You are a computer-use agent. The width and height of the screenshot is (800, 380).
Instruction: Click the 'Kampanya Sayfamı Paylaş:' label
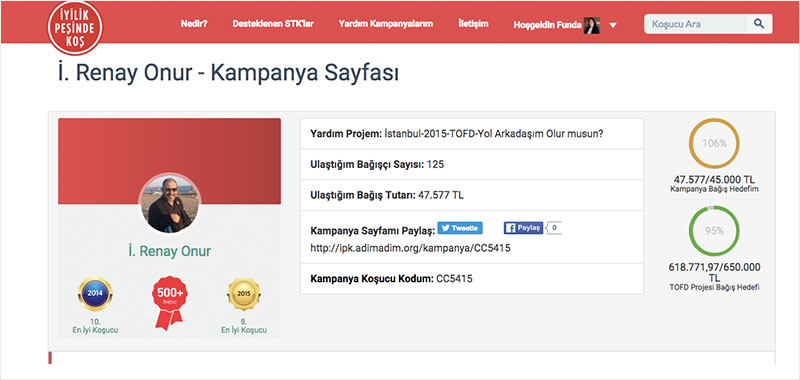(372, 231)
